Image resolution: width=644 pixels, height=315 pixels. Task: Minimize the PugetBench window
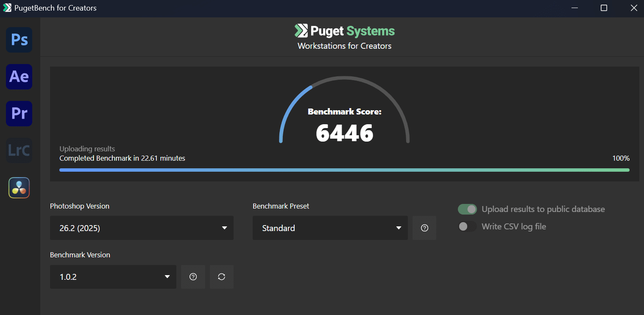click(574, 8)
